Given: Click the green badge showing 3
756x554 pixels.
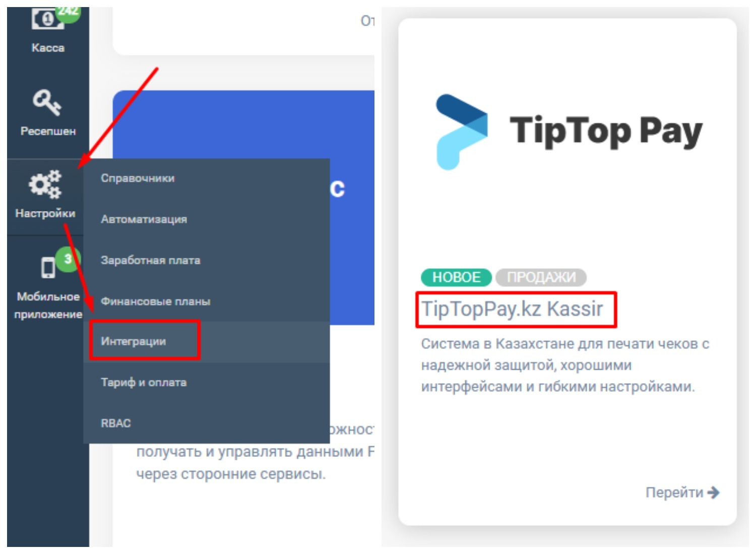Looking at the screenshot, I should (68, 259).
